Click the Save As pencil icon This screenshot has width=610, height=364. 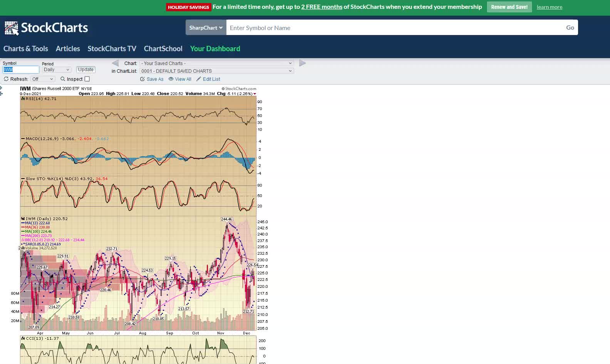pos(142,79)
